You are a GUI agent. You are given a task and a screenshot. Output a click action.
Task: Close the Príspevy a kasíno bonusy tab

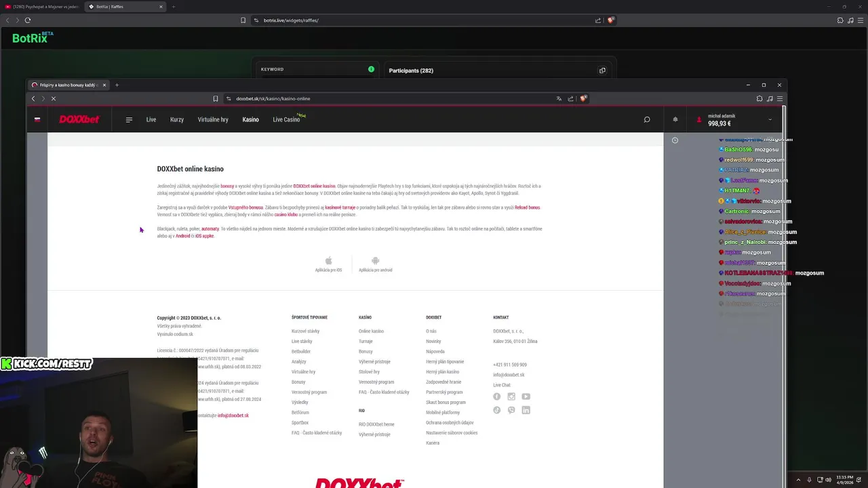coord(104,85)
